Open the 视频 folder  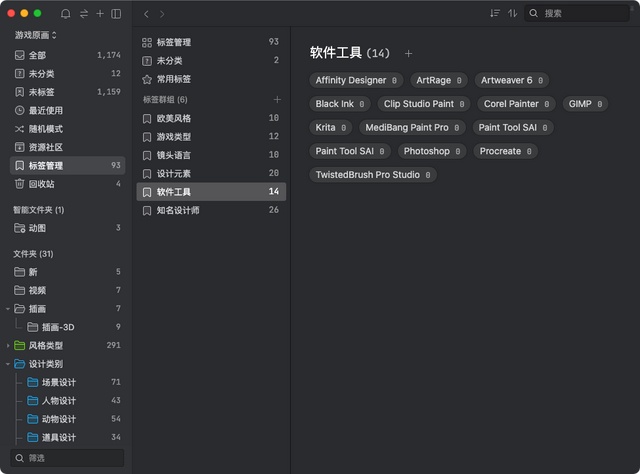point(67,290)
